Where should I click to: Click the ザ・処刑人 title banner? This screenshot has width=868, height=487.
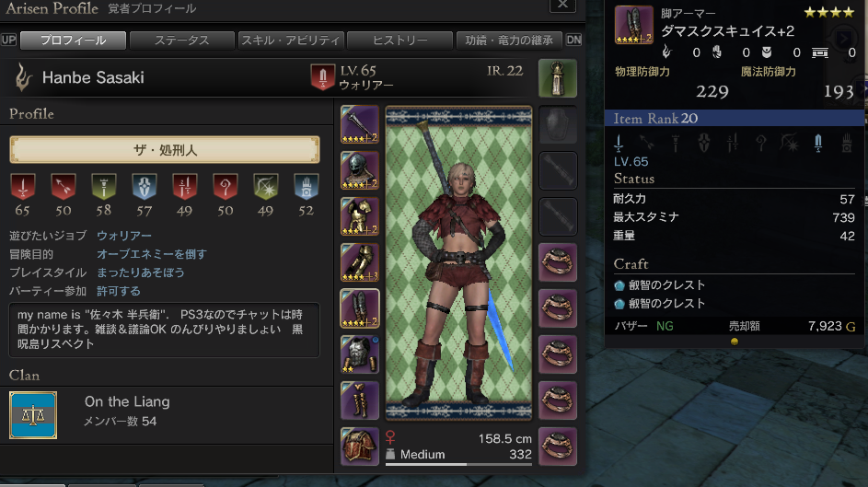[165, 150]
